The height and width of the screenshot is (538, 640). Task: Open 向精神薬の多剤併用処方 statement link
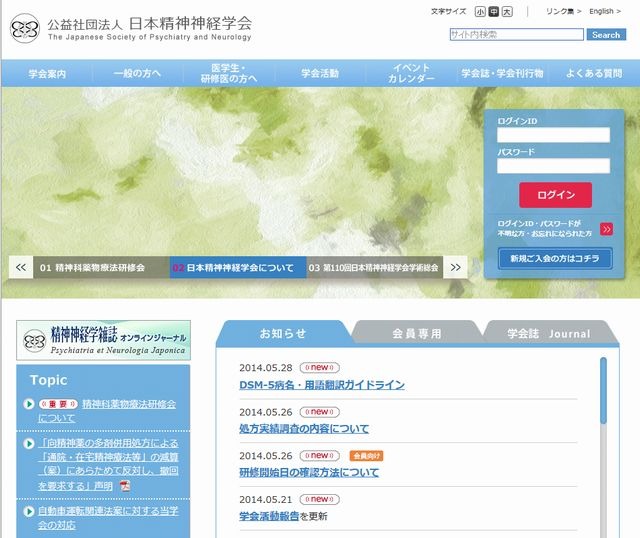pos(108,464)
